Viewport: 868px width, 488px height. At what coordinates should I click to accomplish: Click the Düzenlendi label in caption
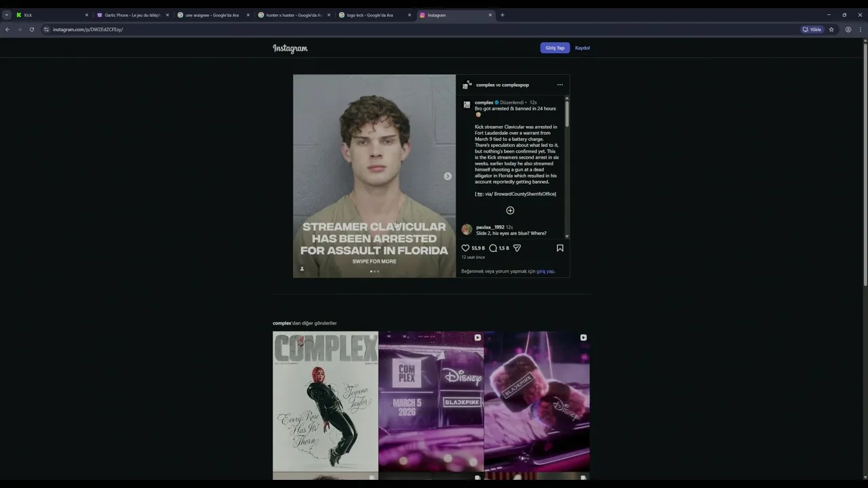[511, 102]
